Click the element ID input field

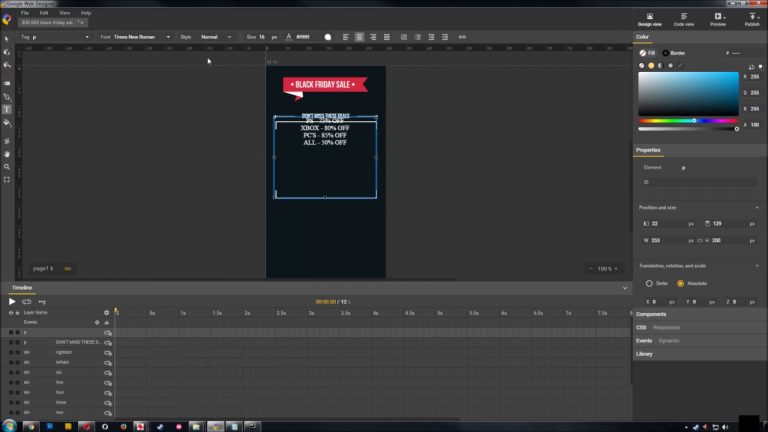(x=699, y=182)
